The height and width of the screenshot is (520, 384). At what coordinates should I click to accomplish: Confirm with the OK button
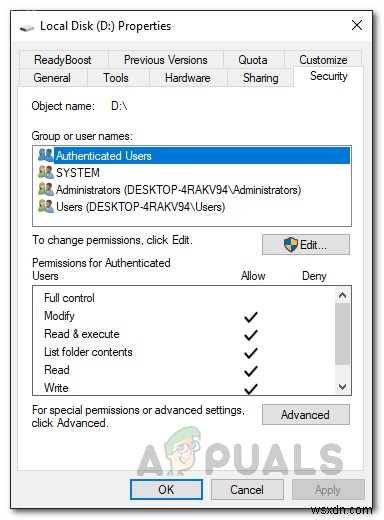[x=166, y=489]
